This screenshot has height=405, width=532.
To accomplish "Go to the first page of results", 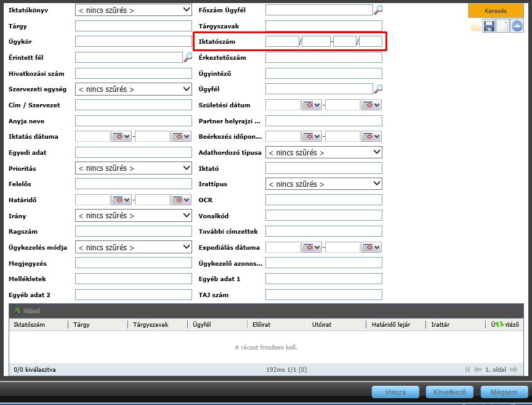I will tap(468, 369).
